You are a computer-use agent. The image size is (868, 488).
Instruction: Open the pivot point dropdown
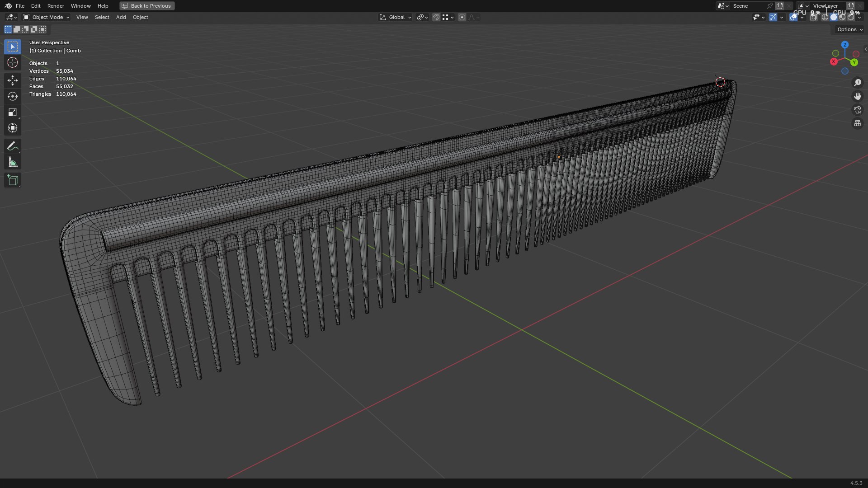(423, 17)
